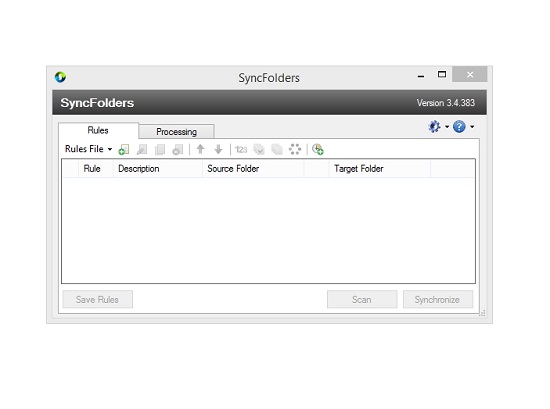Open the blue help question icon
This screenshot has width=550, height=409.
(x=459, y=126)
